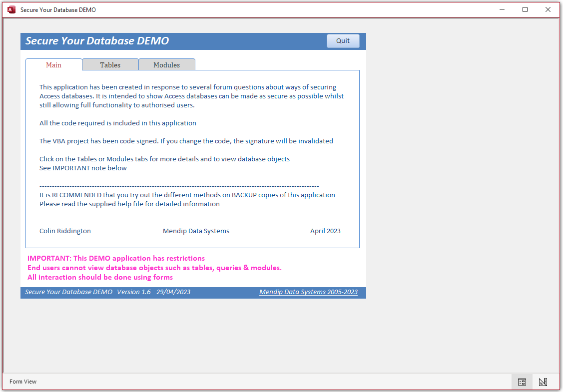This screenshot has height=392, width=563.
Task: Maximize the Secure Your Database DEMO window
Action: point(525,9)
